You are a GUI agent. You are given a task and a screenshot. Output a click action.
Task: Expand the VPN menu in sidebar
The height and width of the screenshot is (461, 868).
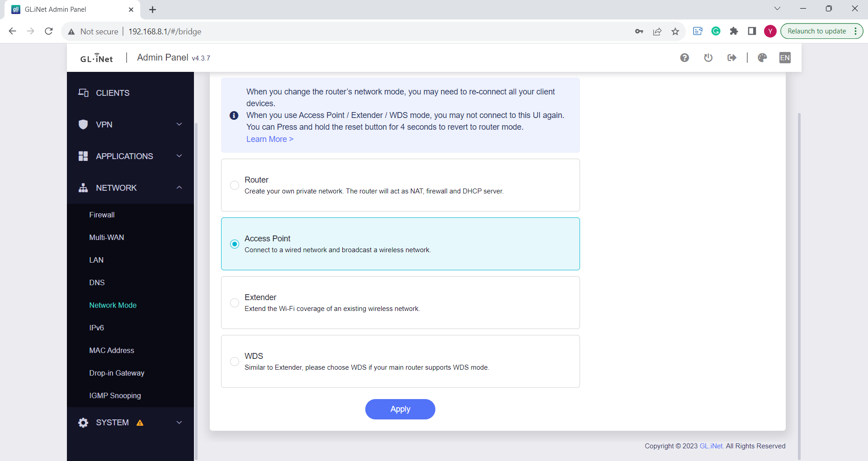coord(179,124)
